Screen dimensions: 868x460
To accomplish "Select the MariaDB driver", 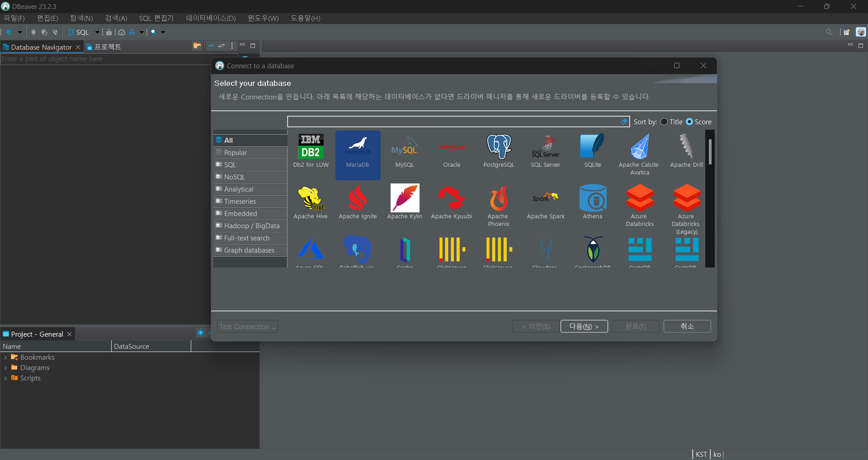I will [358, 155].
